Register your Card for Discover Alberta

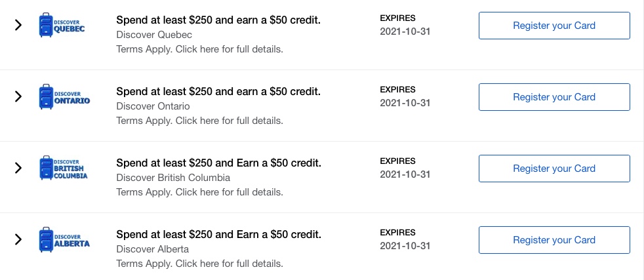click(554, 240)
